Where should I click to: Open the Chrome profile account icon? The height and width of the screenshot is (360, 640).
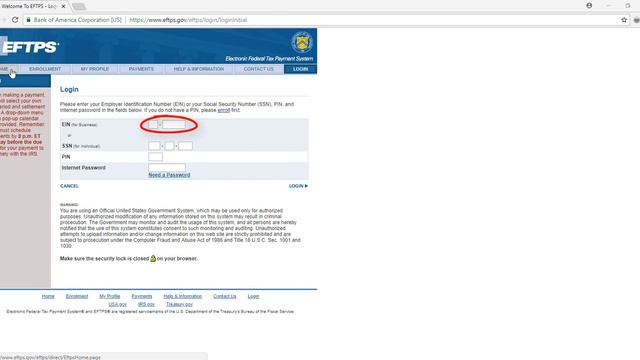click(589, 6)
